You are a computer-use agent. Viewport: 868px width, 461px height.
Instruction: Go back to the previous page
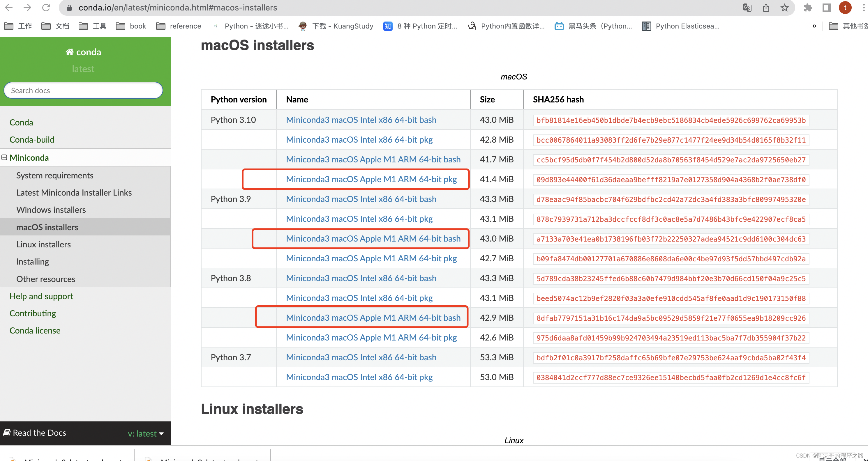tap(9, 7)
